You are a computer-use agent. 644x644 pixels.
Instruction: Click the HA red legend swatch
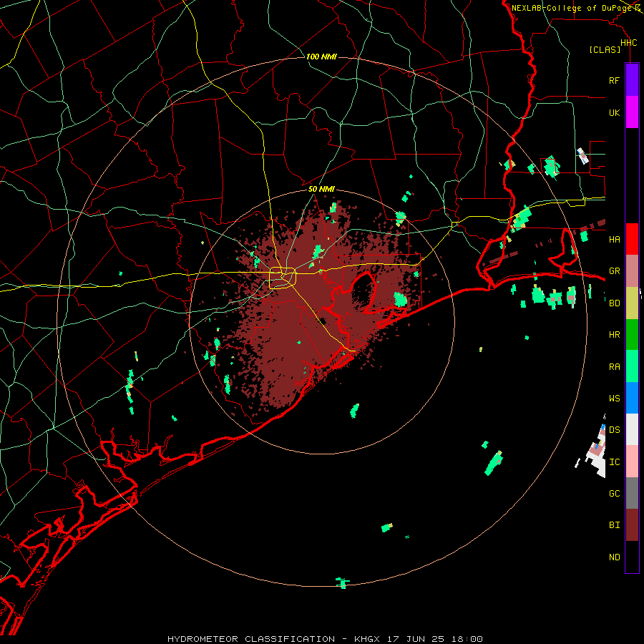[x=632, y=239]
